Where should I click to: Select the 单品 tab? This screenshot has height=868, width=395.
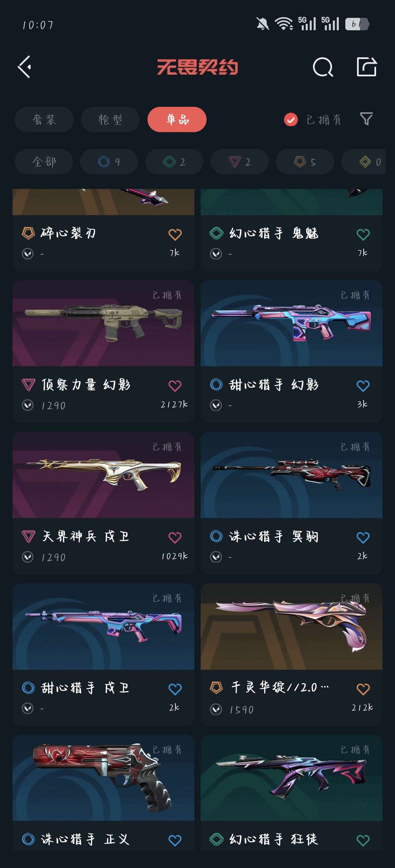177,120
